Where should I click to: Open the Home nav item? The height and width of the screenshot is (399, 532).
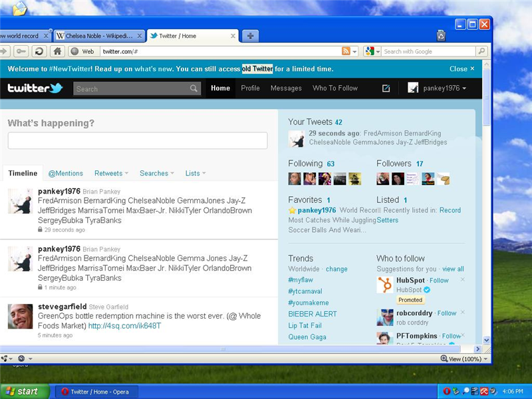click(x=220, y=88)
